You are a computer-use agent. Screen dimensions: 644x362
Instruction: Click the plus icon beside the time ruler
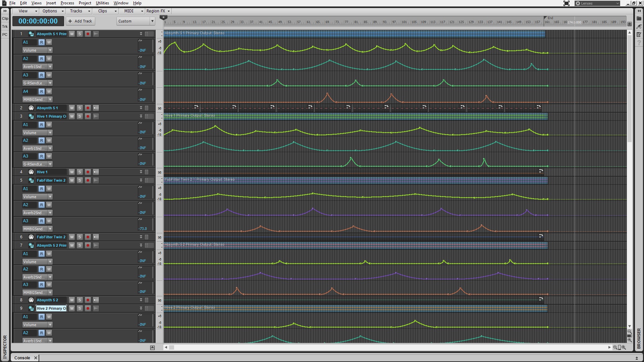pos(630,24)
